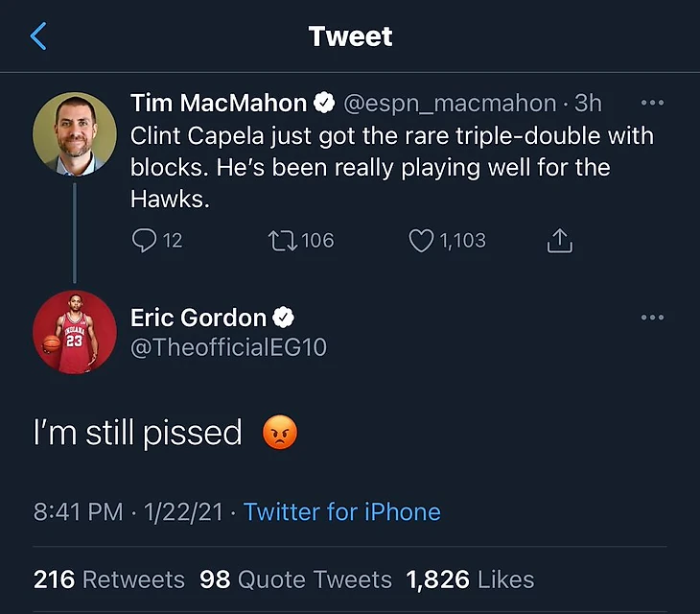Screen dimensions: 700x614
Task: Reply to Tim MacMahon's tweet
Action: [143, 240]
